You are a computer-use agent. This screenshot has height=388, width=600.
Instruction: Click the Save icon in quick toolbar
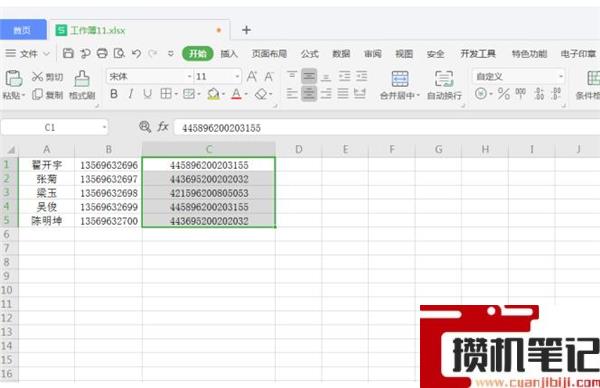coord(68,53)
